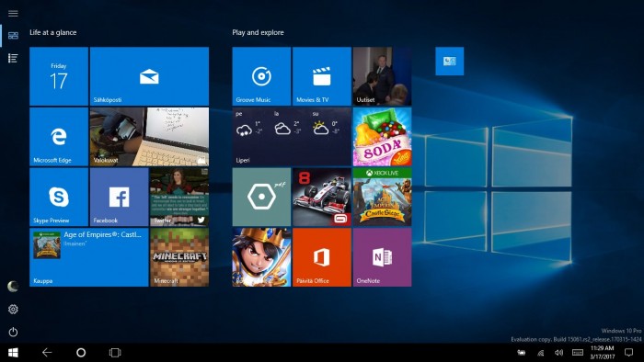Open the Liperi weather tile
644x362 pixels.
[292, 137]
